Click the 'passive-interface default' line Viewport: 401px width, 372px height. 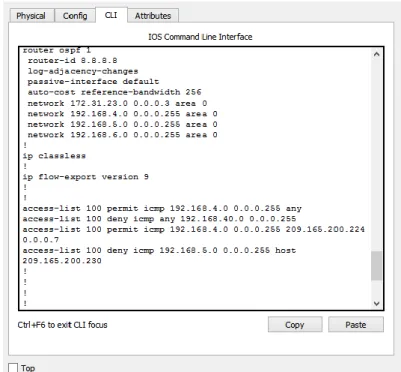pyautogui.click(x=93, y=82)
